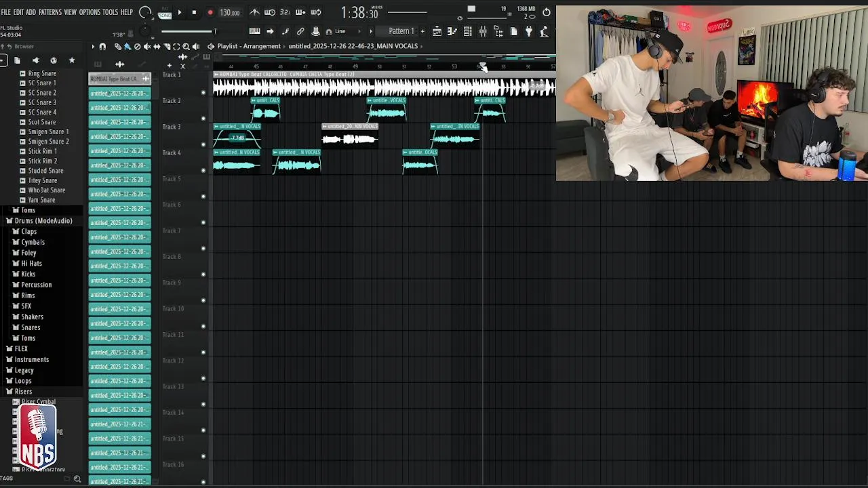
Task: Open the ADD menu
Action: pyautogui.click(x=31, y=12)
